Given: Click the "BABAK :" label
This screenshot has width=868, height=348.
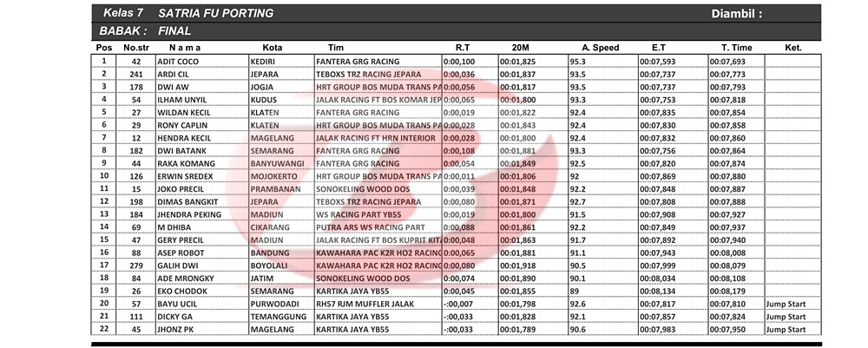Looking at the screenshot, I should pos(122,31).
